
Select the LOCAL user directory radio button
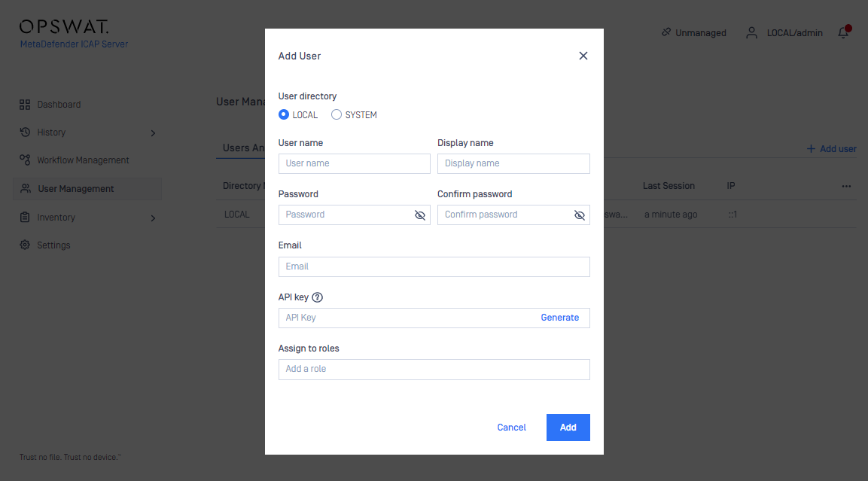pos(283,114)
